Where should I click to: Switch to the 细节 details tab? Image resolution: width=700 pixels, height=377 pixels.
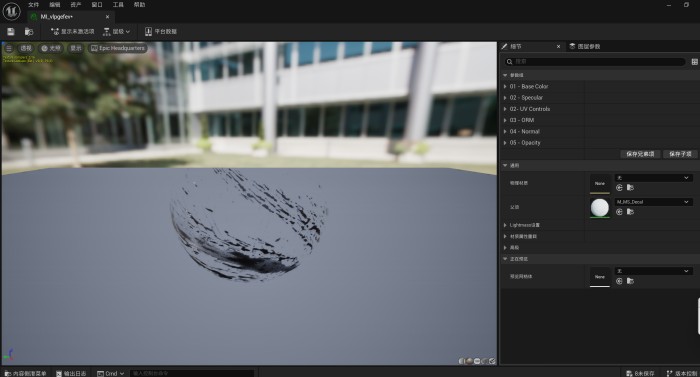(x=516, y=46)
